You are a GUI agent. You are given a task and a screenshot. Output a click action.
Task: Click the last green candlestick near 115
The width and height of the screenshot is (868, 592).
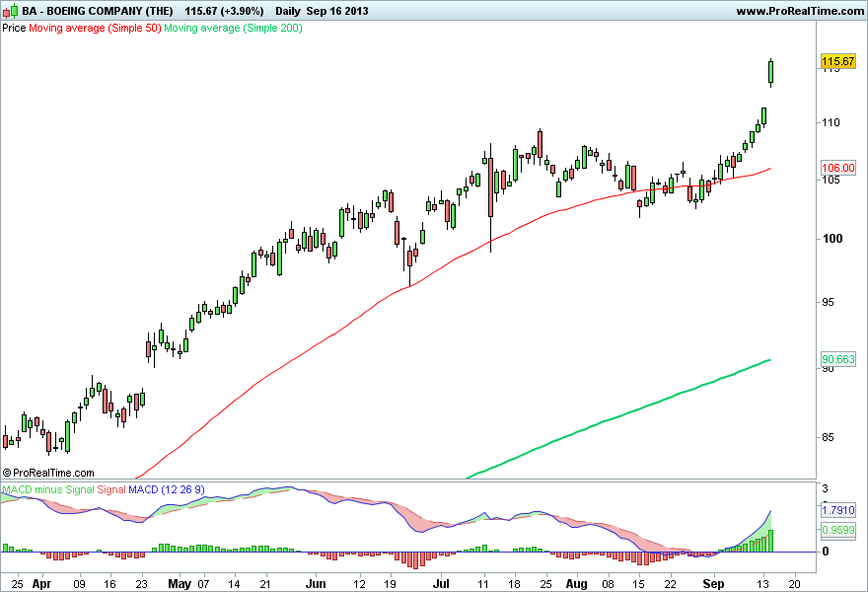[x=770, y=73]
